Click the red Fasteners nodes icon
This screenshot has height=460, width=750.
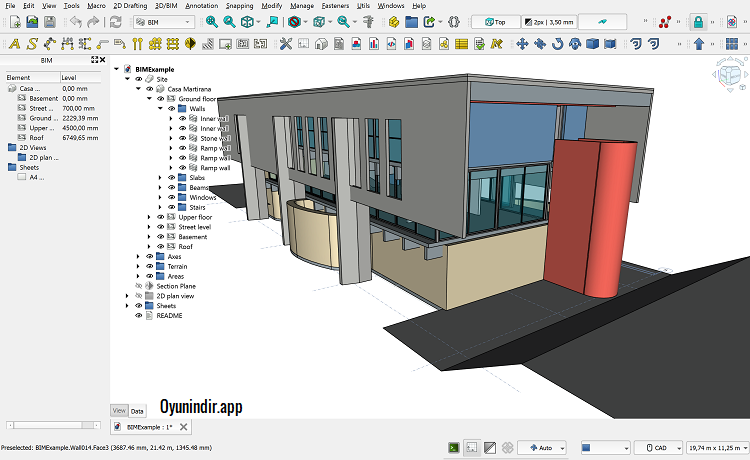[665, 22]
